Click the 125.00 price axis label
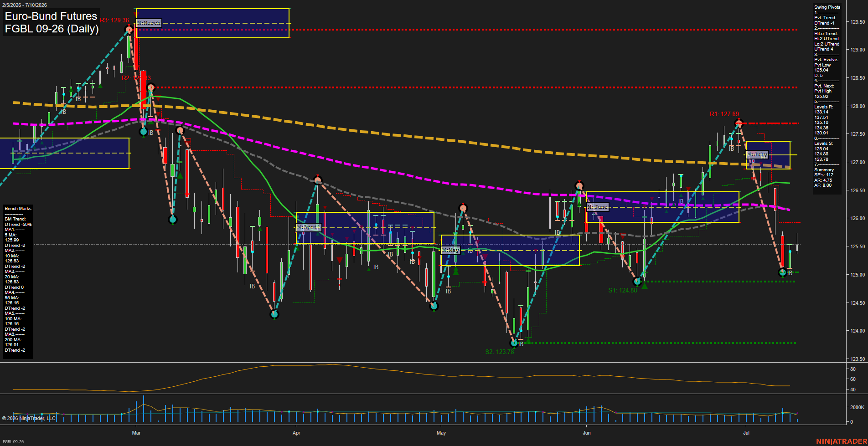 858,275
